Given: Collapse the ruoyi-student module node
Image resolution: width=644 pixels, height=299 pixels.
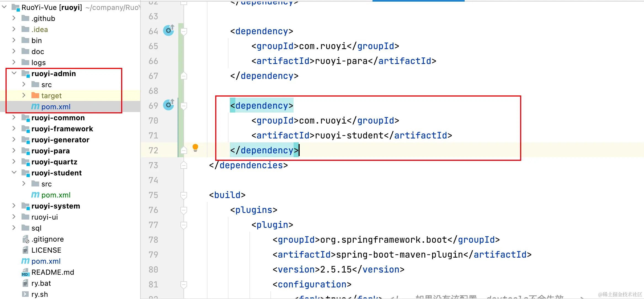Looking at the screenshot, I should click(14, 173).
